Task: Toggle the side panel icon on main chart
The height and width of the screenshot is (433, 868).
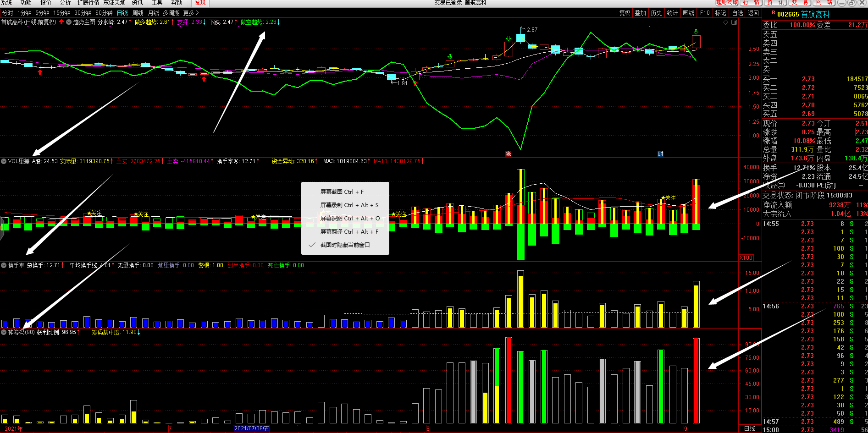Action: coord(734,22)
